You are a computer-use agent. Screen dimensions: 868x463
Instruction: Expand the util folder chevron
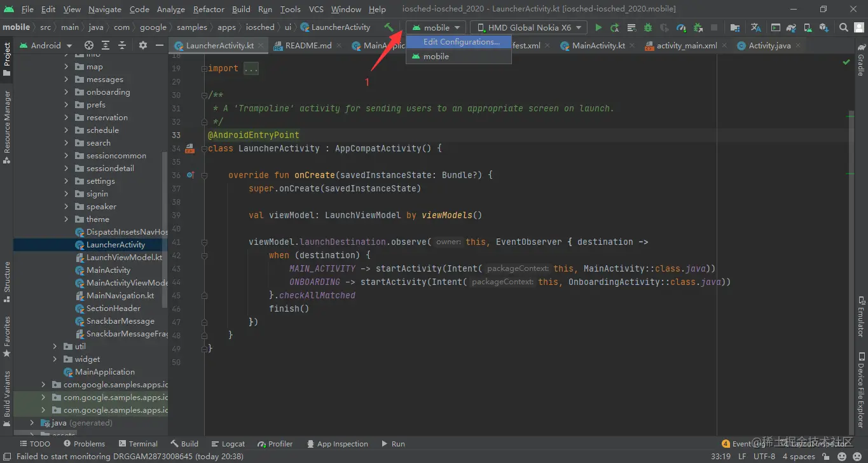55,347
